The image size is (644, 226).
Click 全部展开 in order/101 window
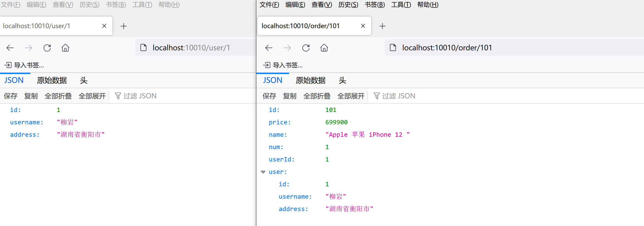coord(351,96)
